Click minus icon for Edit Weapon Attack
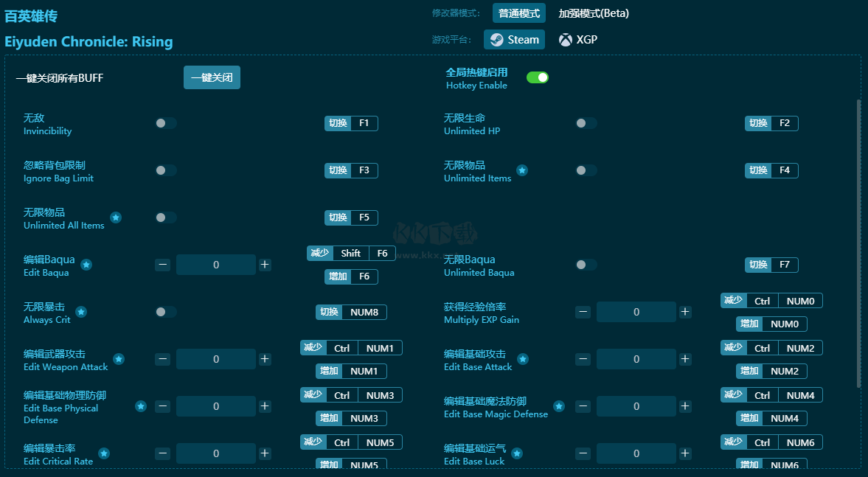The image size is (868, 477). [163, 359]
